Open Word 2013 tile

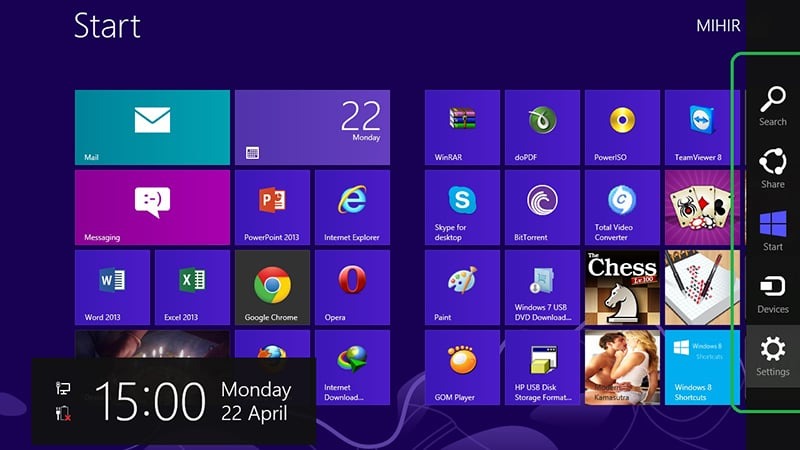coord(112,288)
